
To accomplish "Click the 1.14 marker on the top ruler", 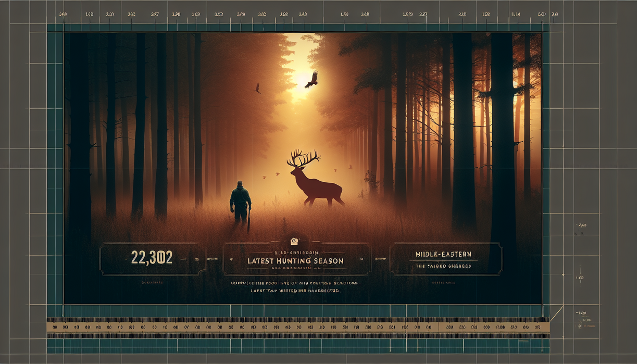I will [x=516, y=15].
